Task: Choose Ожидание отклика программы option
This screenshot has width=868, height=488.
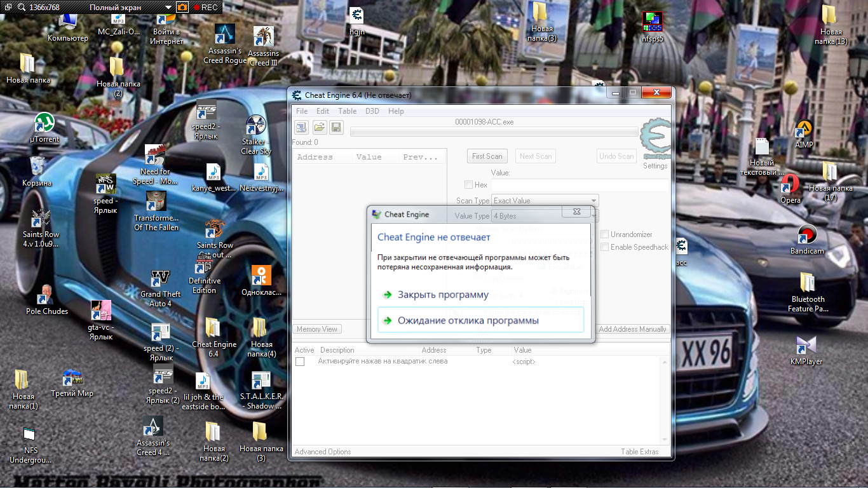Action: tap(480, 320)
